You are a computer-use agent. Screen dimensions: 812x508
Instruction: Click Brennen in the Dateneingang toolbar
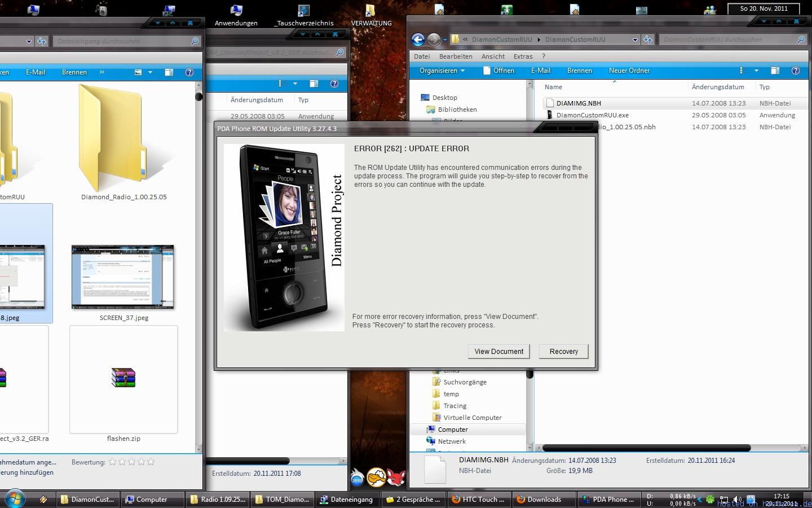tap(74, 72)
